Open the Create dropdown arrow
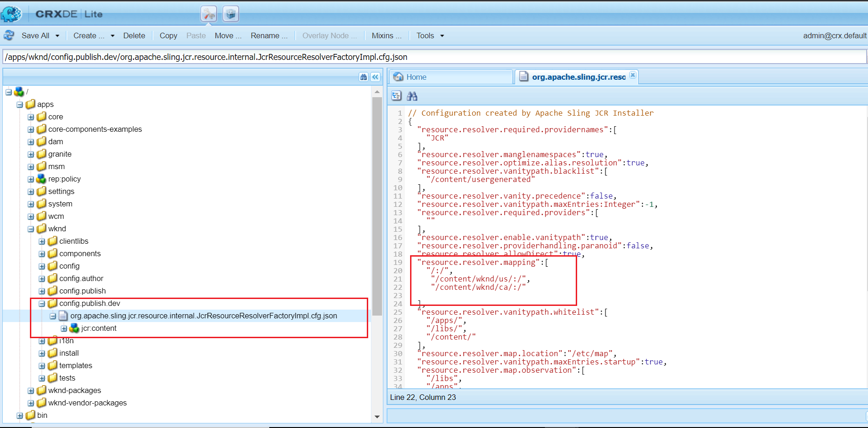Viewport: 868px width, 428px height. 112,35
